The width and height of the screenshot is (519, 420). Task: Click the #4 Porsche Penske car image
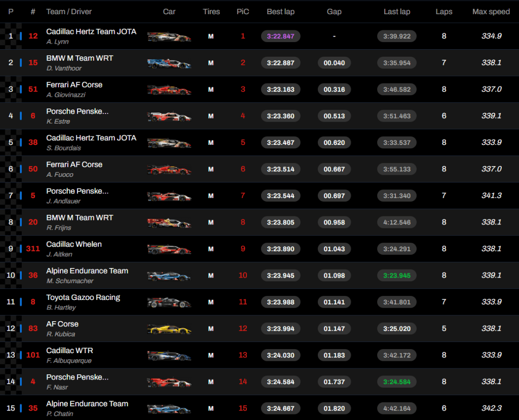169,382
